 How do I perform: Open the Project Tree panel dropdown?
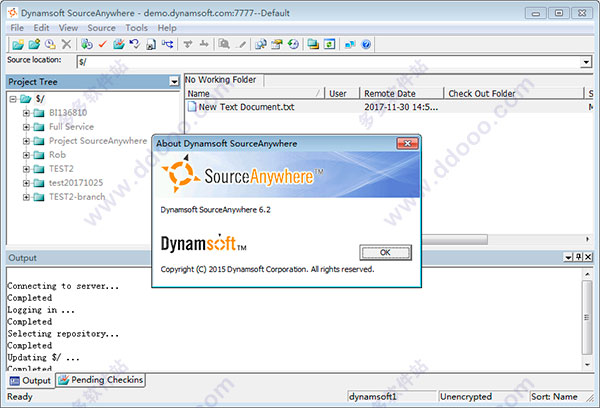174,82
